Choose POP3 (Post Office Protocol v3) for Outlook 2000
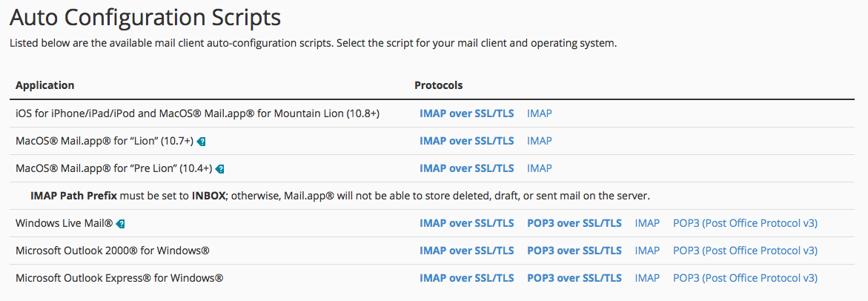Image resolution: width=868 pixels, height=301 pixels. click(745, 251)
